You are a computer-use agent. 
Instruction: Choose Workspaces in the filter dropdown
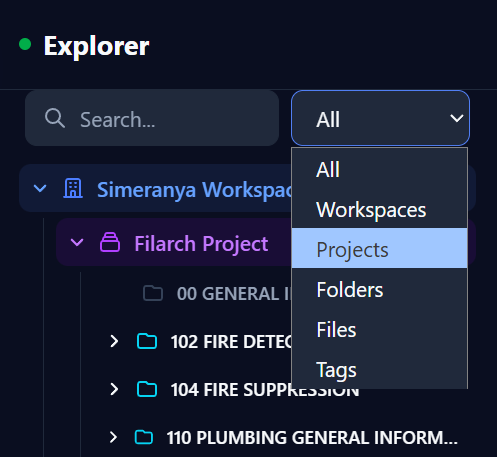tap(380, 209)
